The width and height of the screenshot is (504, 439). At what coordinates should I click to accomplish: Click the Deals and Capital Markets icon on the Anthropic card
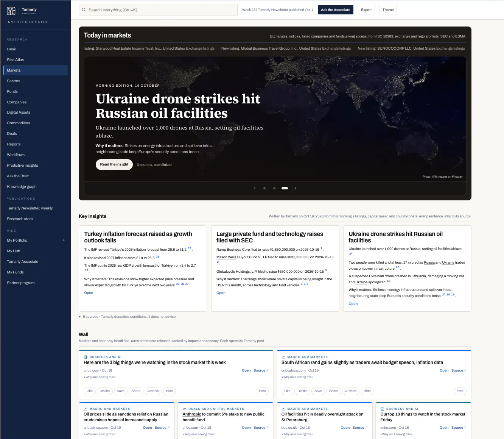(x=185, y=409)
